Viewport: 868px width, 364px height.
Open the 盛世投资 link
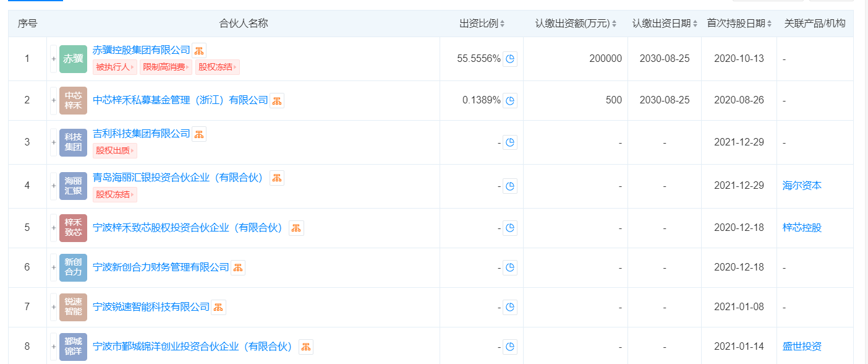tap(802, 347)
